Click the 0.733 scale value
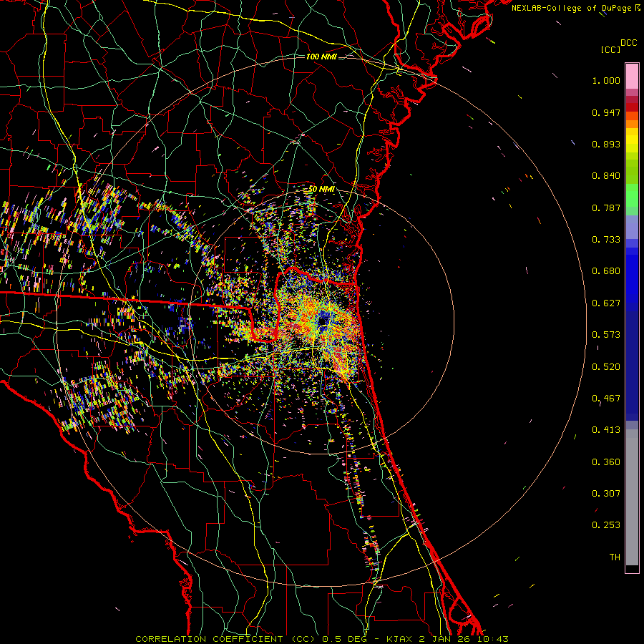The image size is (644, 644). [606, 240]
